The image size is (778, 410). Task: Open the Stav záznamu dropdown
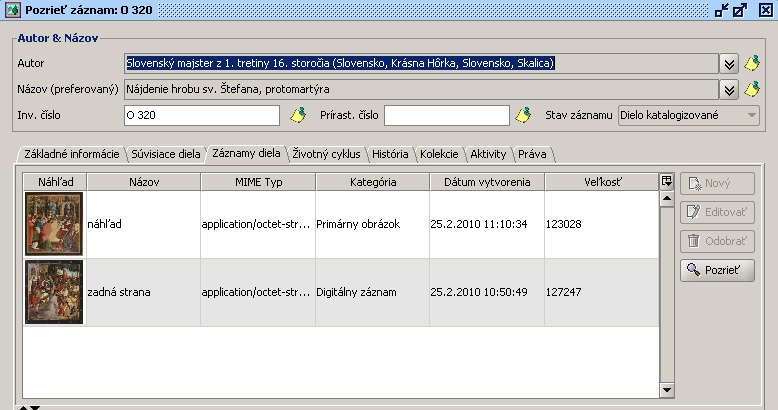[752, 115]
